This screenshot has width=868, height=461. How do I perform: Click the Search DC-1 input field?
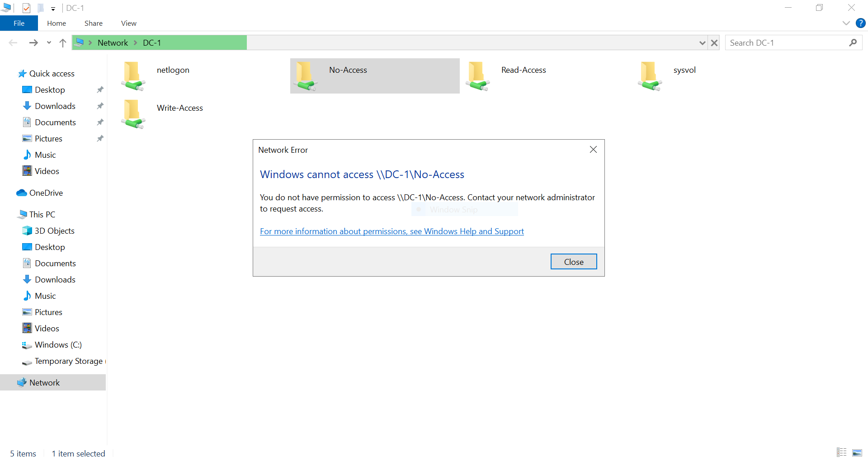(794, 42)
